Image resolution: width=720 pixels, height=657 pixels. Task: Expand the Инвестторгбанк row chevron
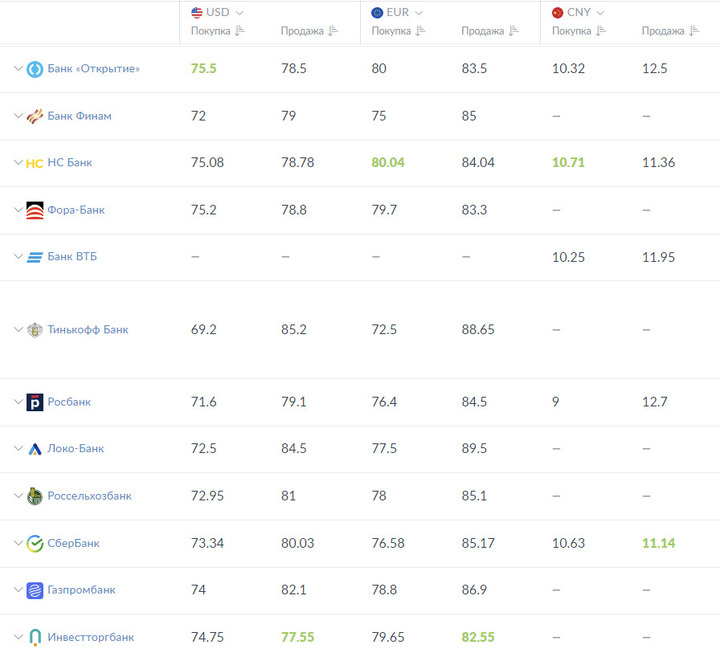18,637
